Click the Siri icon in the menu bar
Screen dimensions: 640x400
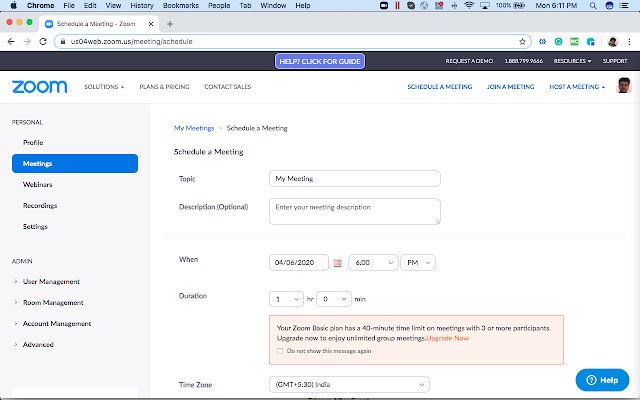[x=609, y=5]
